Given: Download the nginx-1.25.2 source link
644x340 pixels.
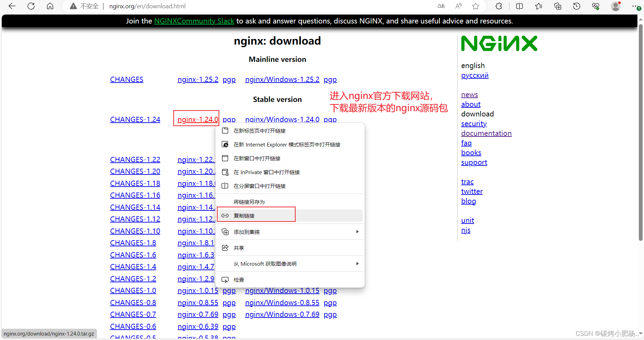Looking at the screenshot, I should click(198, 79).
